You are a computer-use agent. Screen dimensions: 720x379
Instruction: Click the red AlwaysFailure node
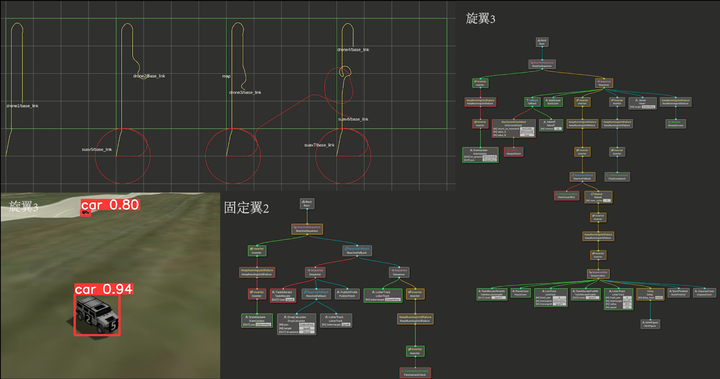pyautogui.click(x=513, y=152)
